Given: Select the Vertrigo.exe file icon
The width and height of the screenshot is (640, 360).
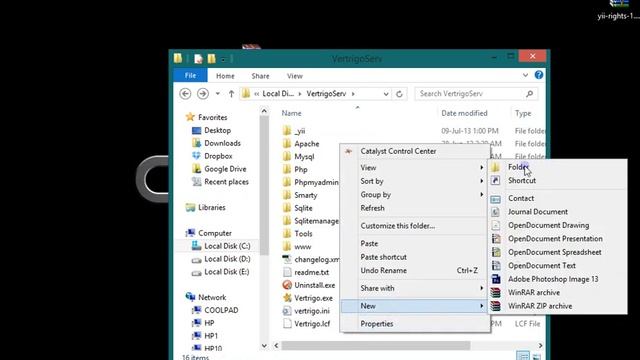Looking at the screenshot, I should pyautogui.click(x=287, y=298).
